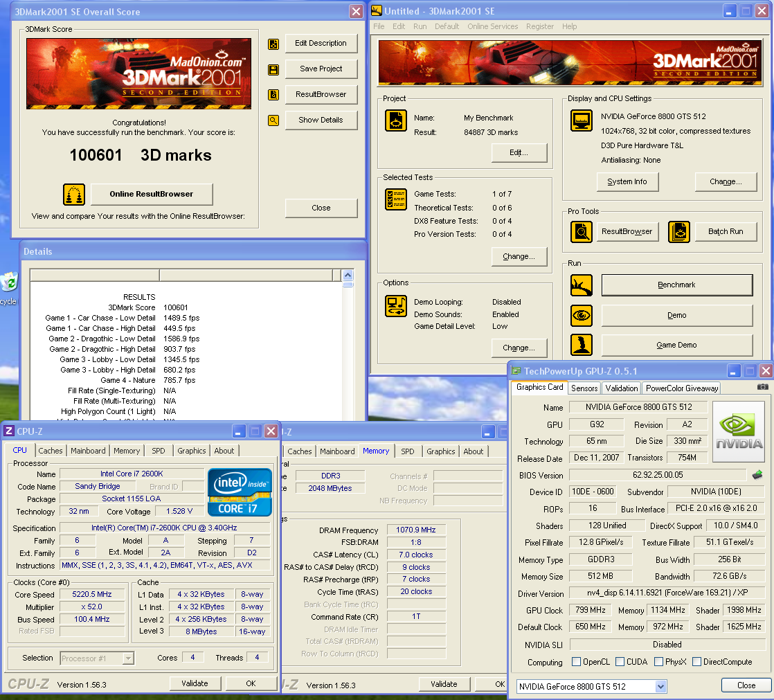
Task: Toggle the CUDA checkbox in GPU-Z
Action: tap(620, 661)
